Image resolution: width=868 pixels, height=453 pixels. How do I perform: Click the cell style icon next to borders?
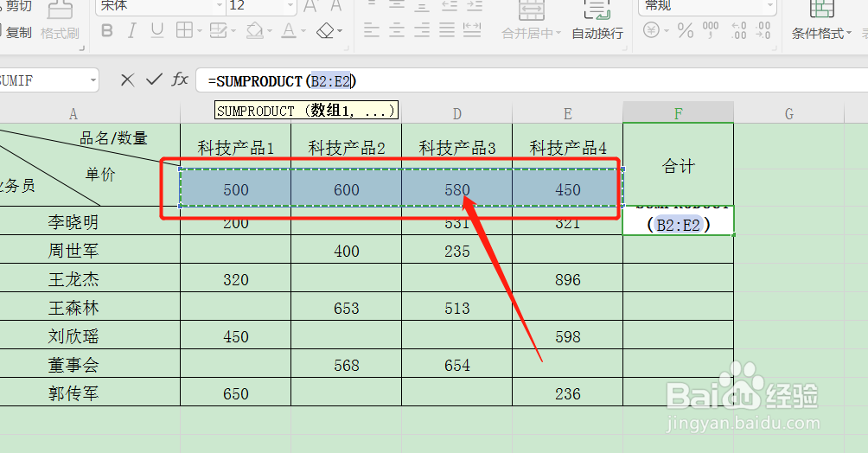coord(219,30)
